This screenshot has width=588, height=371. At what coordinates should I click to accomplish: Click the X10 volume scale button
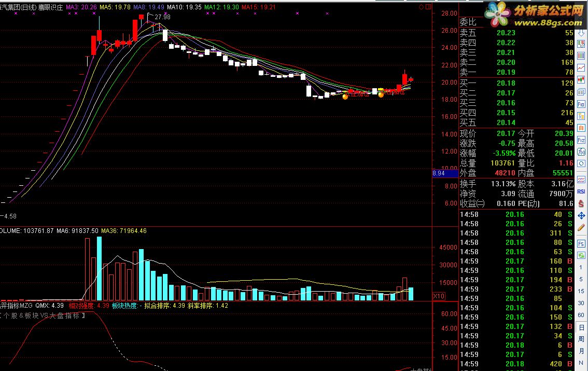click(439, 296)
